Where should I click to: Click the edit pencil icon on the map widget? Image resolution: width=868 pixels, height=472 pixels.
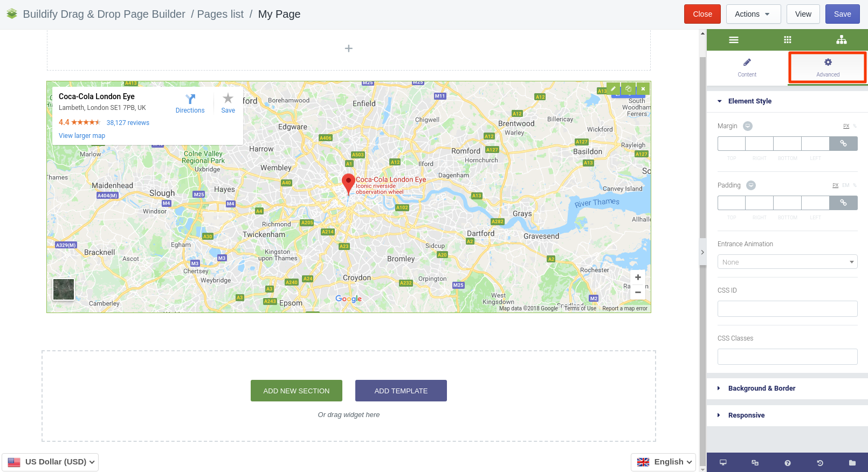[x=613, y=89]
